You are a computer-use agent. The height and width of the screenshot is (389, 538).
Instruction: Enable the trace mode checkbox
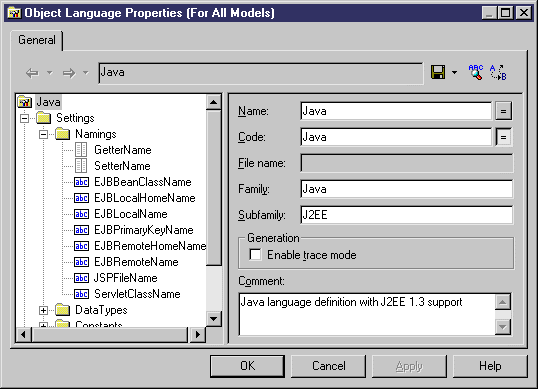[x=255, y=255]
